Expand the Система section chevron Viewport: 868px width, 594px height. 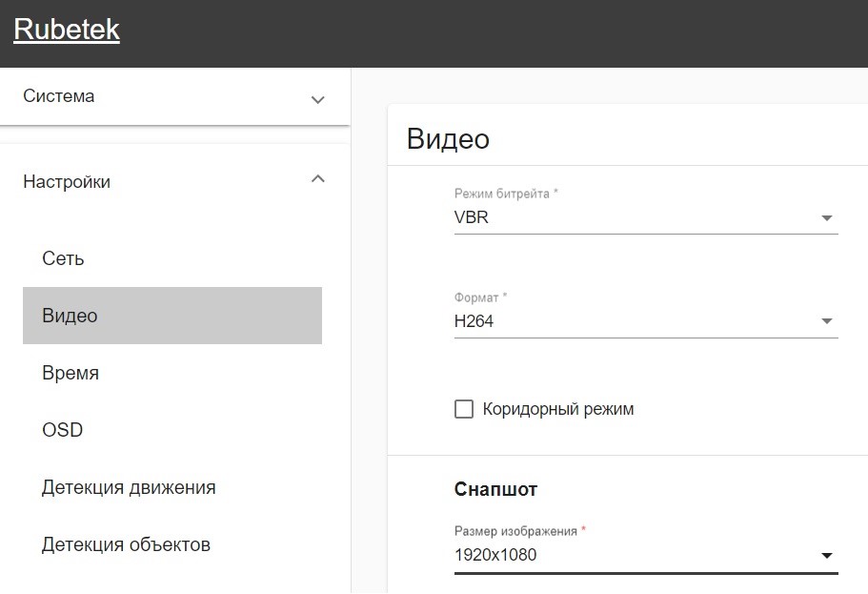pyautogui.click(x=318, y=99)
